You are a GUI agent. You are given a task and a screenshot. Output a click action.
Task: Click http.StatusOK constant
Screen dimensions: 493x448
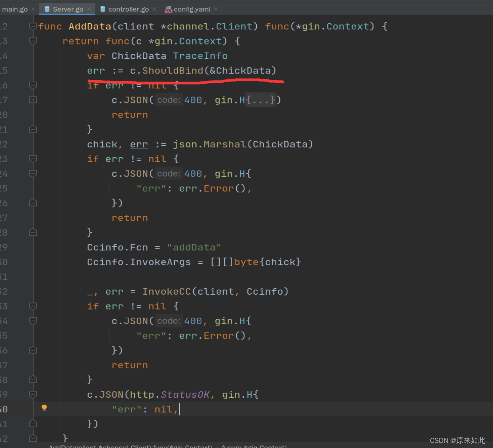coord(170,394)
